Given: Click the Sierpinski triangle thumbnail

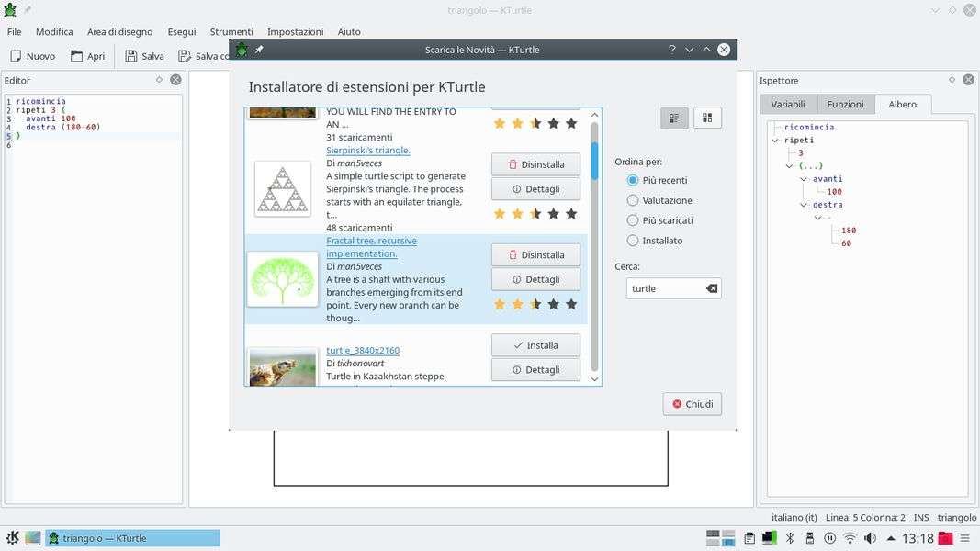Looking at the screenshot, I should 283,188.
